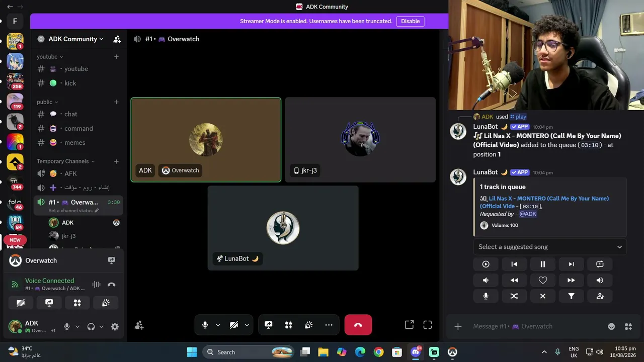Turn on camera in the call control bar
644x362 pixels.
click(234, 325)
